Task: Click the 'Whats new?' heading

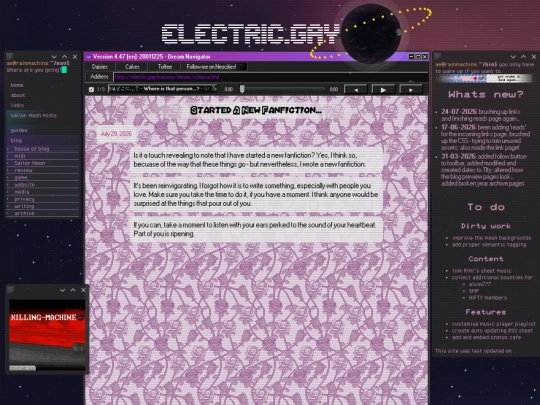Action: coord(486,94)
